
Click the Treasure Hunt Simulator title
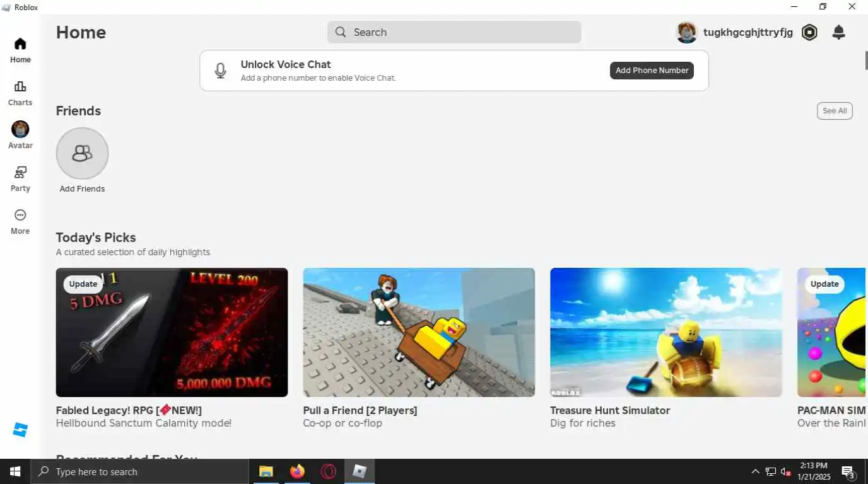[x=610, y=410]
